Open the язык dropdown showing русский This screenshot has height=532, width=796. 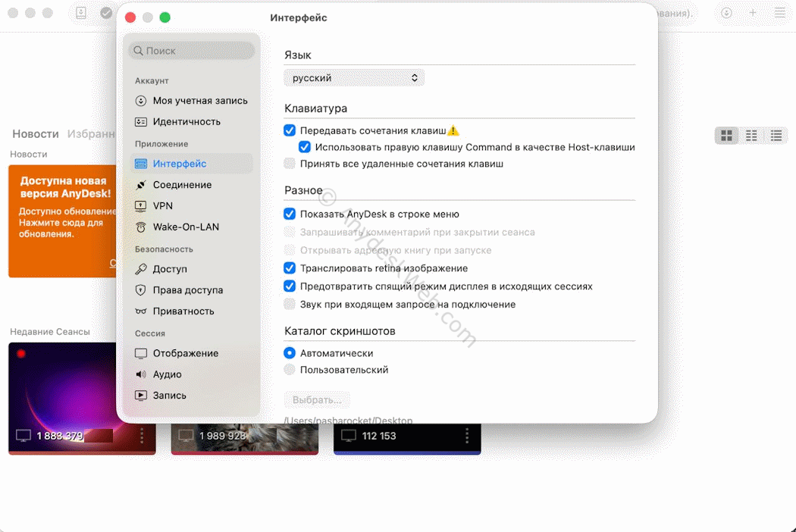click(354, 78)
